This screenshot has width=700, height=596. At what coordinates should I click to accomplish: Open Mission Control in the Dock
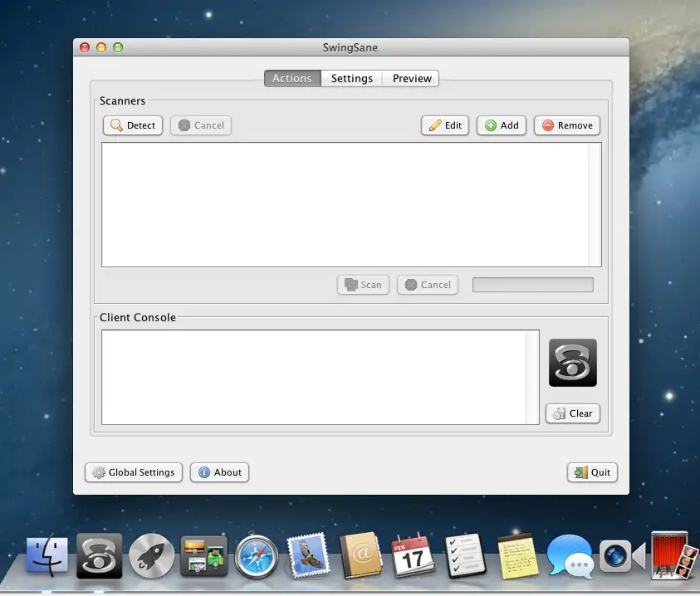click(x=204, y=556)
